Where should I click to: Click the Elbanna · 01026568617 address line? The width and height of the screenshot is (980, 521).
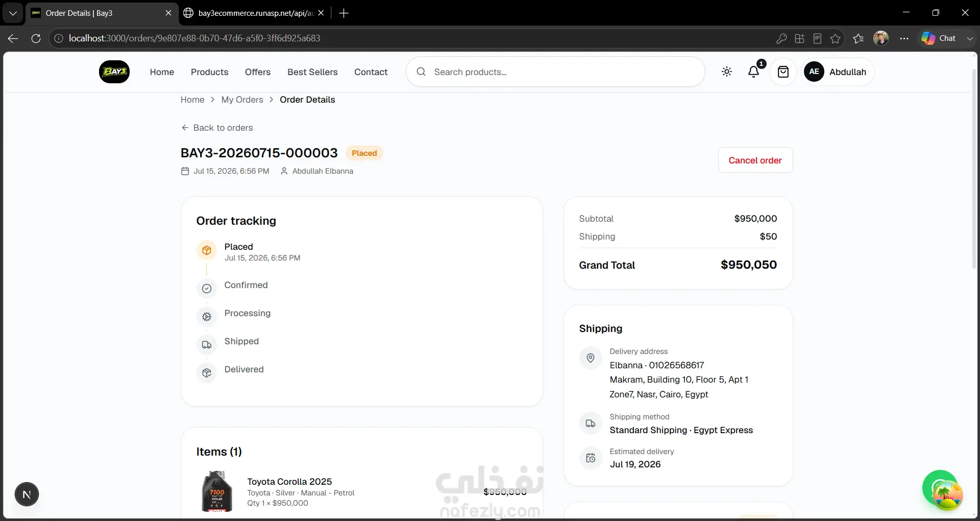pos(657,365)
